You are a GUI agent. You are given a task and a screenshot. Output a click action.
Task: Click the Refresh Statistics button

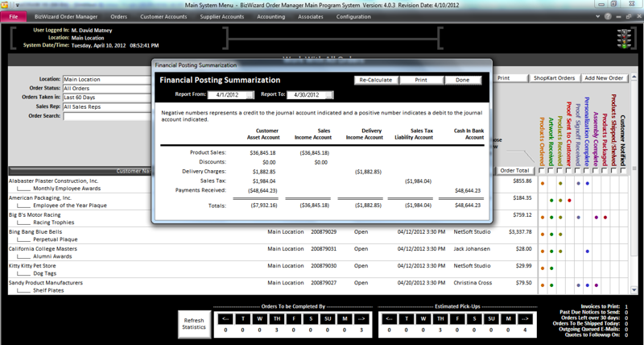point(193,322)
